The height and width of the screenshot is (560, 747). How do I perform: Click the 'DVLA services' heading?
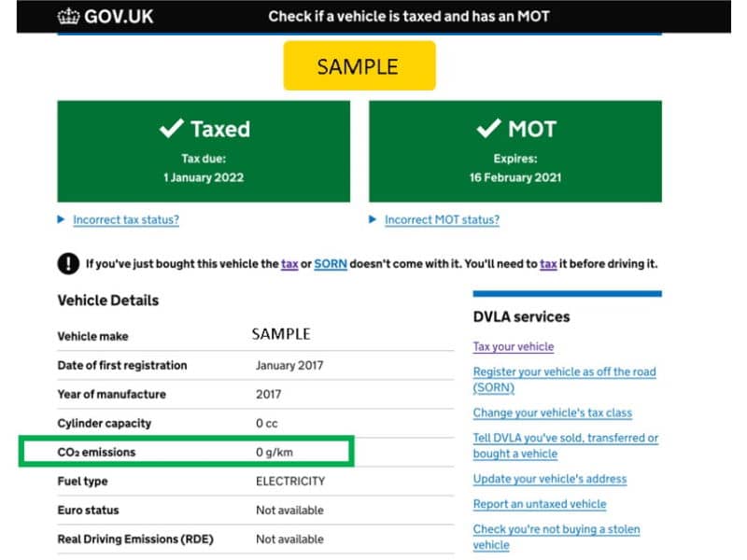521,316
